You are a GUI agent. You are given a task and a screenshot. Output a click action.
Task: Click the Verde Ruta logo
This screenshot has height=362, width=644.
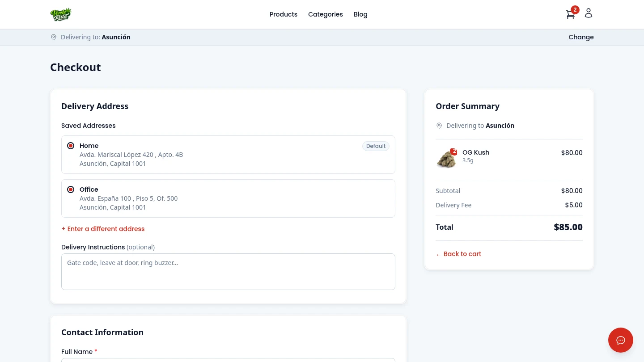(61, 14)
